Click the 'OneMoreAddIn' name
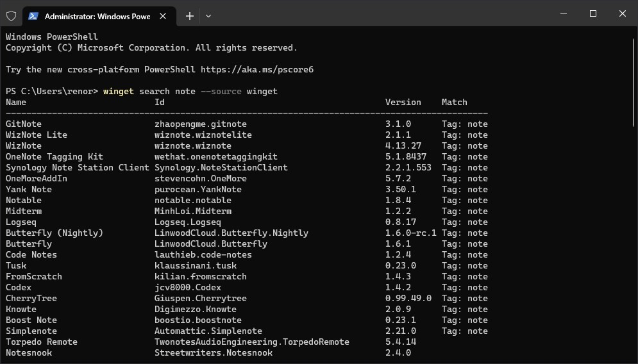 [36, 179]
